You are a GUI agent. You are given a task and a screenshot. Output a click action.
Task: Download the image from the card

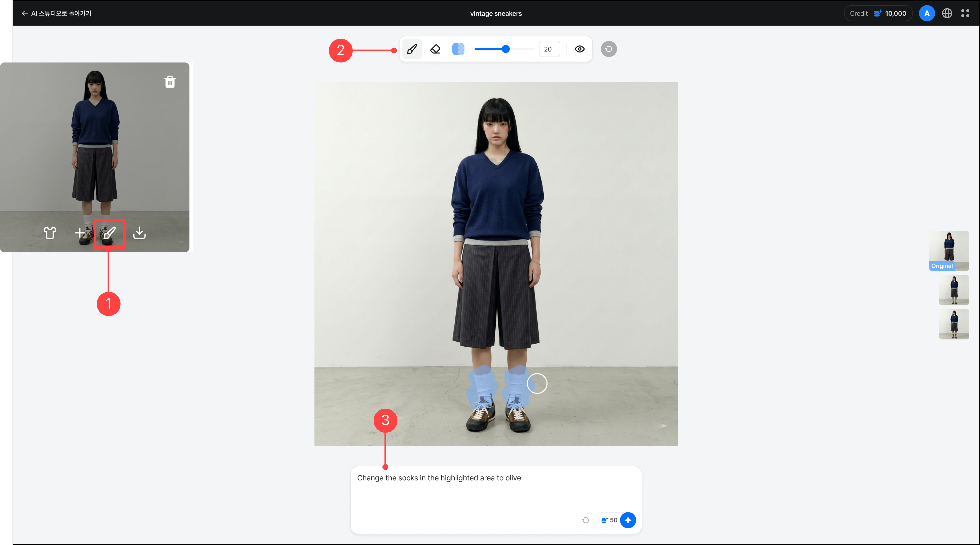click(139, 233)
